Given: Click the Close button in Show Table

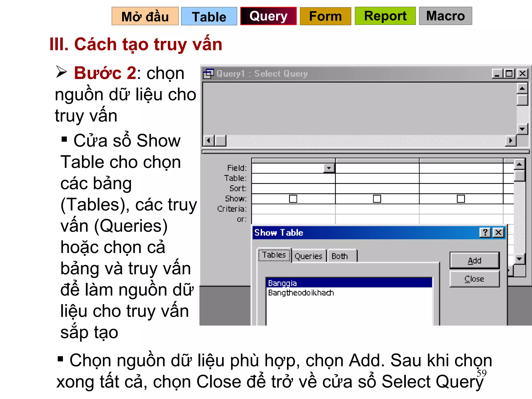Looking at the screenshot, I should (474, 279).
